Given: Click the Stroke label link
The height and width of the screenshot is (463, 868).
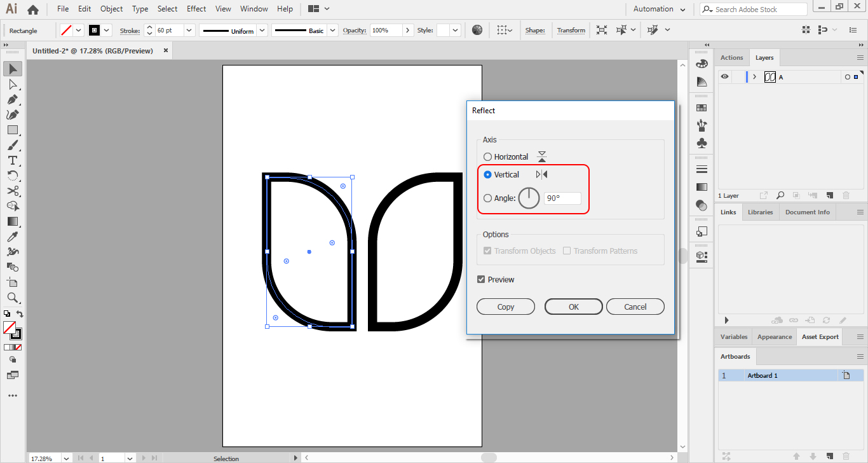Looking at the screenshot, I should pyautogui.click(x=130, y=31).
